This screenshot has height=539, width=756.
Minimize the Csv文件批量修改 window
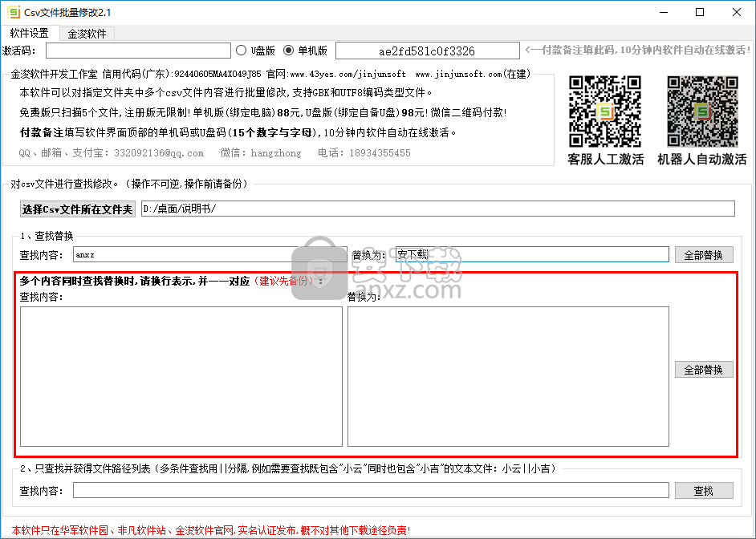tap(664, 13)
